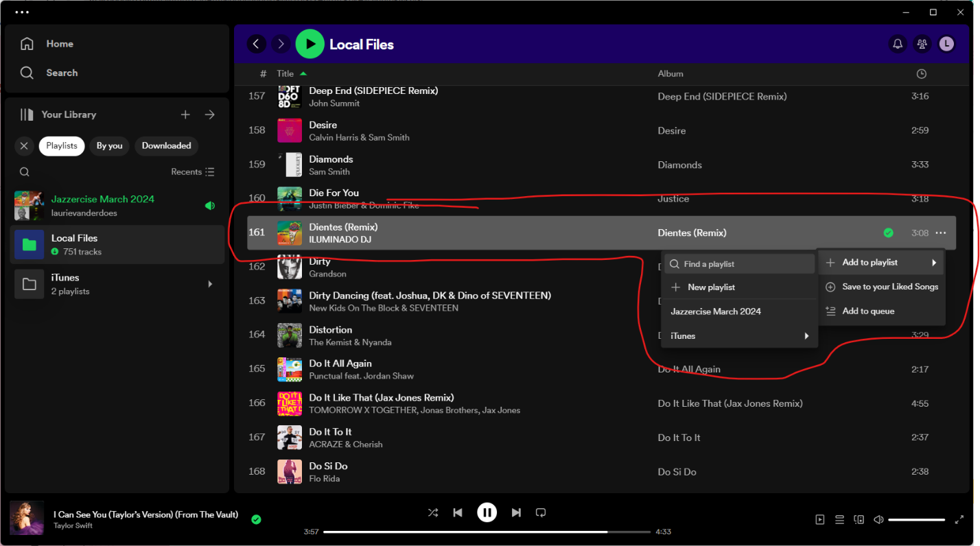Sort tracks by the duration clock icon
The height and width of the screenshot is (546, 980).
[922, 74]
